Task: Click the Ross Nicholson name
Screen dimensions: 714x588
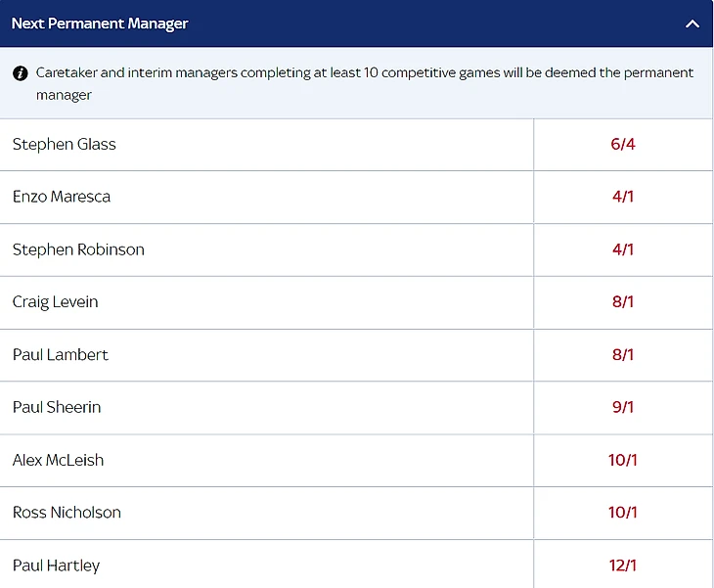Action: click(67, 513)
